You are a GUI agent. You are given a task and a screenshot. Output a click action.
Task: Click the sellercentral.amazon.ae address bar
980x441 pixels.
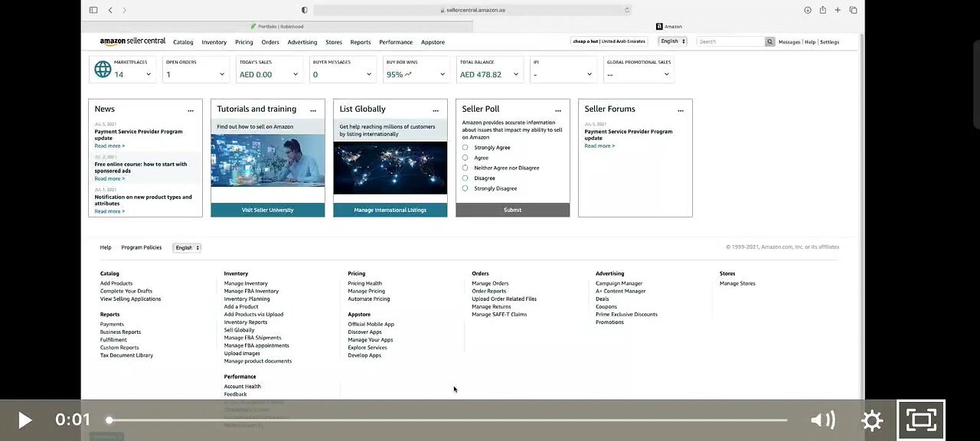[x=472, y=10]
